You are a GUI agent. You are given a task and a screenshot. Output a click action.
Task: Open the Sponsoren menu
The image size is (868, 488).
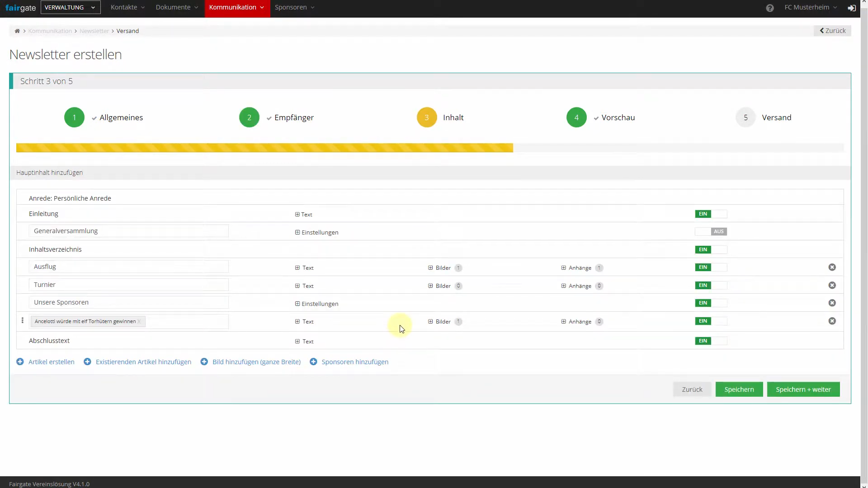click(x=294, y=8)
